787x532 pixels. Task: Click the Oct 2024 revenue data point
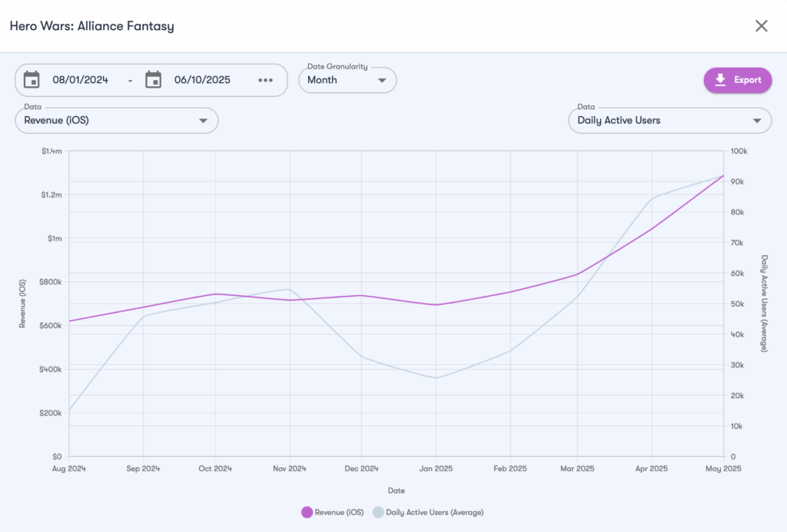click(215, 294)
